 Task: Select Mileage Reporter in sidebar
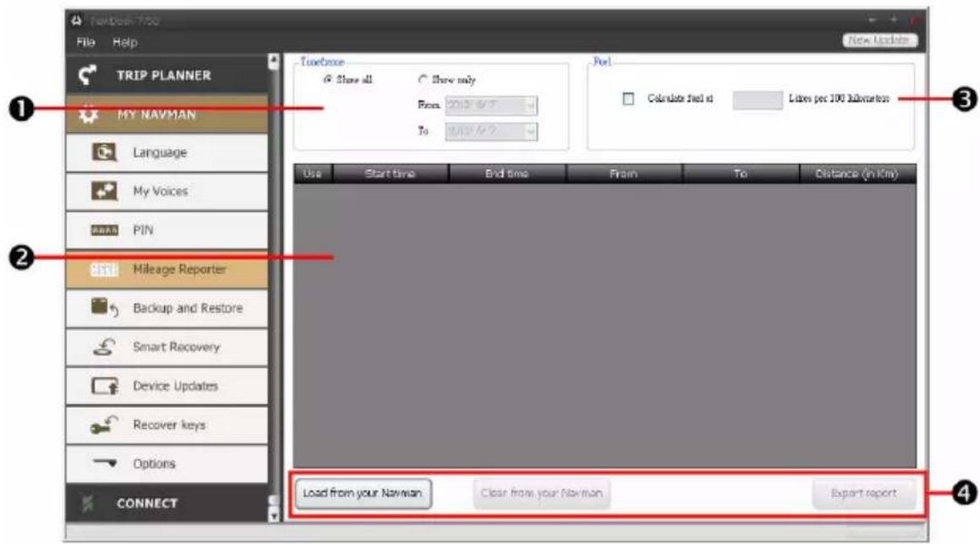pyautogui.click(x=167, y=270)
